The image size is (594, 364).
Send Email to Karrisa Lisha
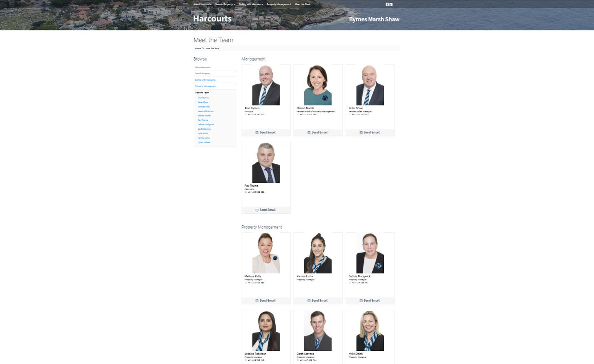pyautogui.click(x=318, y=301)
